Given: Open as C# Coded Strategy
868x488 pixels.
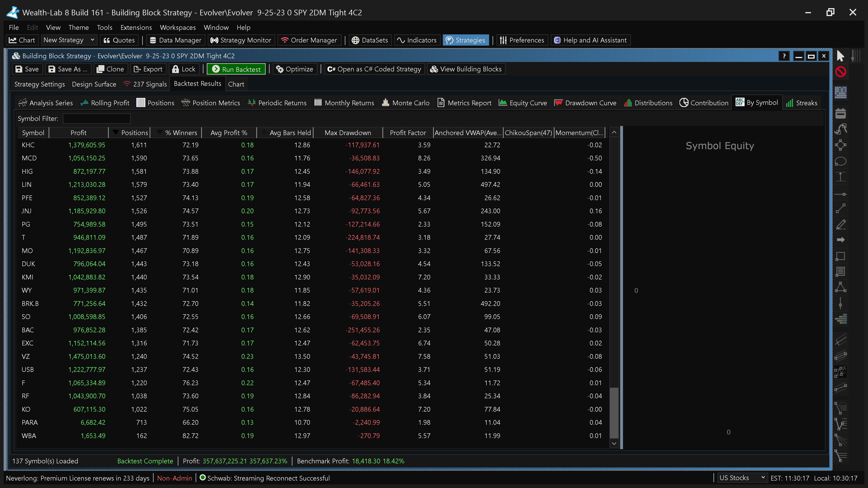Looking at the screenshot, I should [374, 69].
